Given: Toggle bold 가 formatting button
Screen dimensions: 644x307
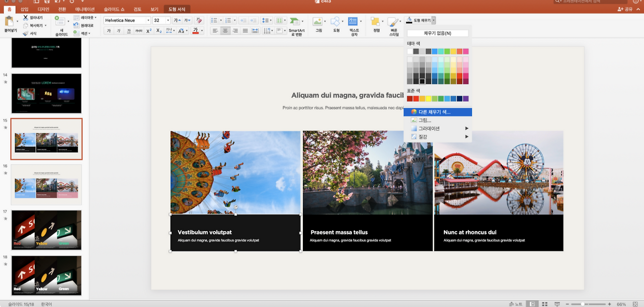Looking at the screenshot, I should click(109, 31).
